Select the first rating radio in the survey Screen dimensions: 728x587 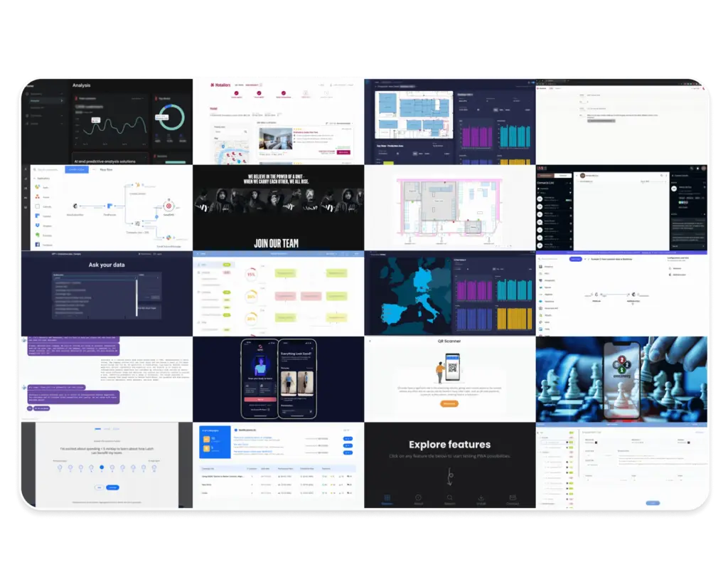(60, 467)
